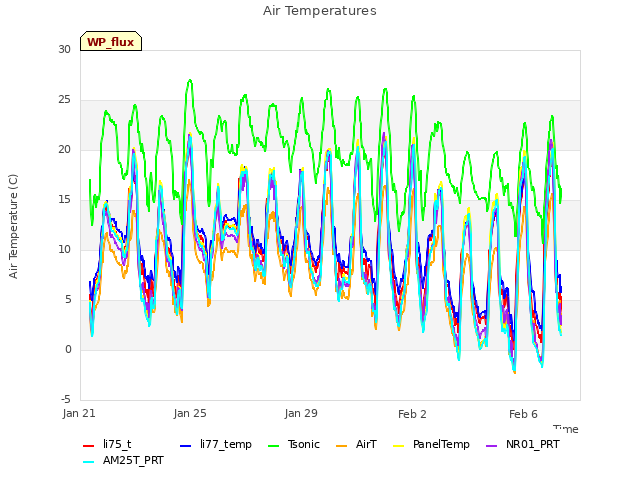
Task: Click the blue li77_temp legend color marker
Action: point(185,446)
